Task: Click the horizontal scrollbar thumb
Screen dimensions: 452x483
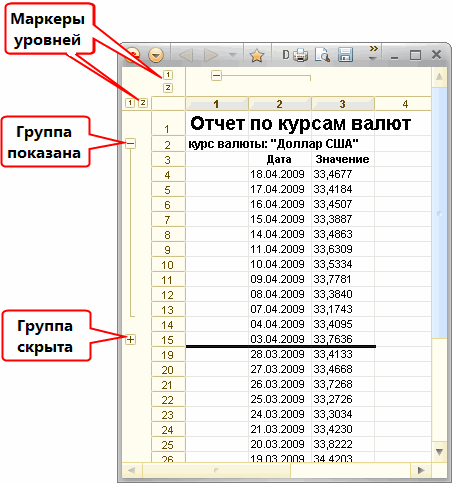Action: click(216, 470)
